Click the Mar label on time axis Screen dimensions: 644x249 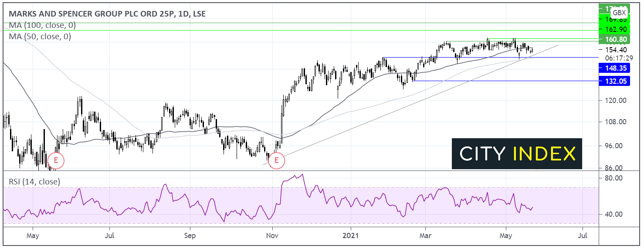(425, 236)
